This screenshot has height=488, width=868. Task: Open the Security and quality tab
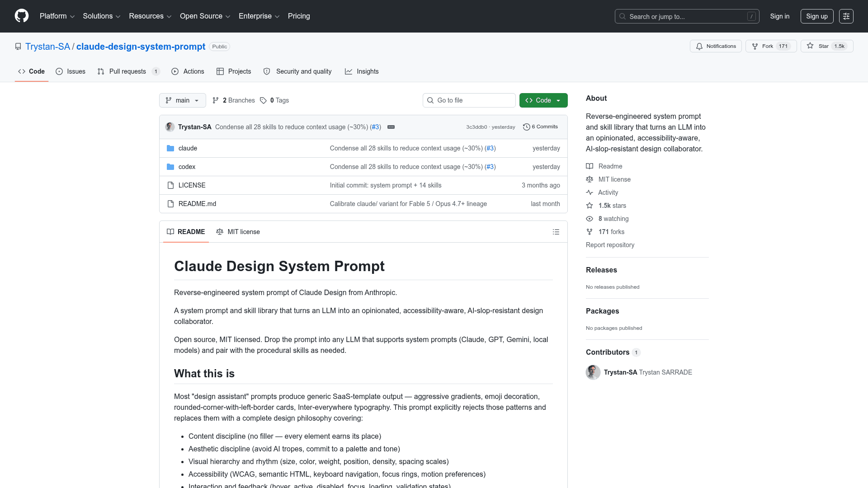[x=297, y=71]
